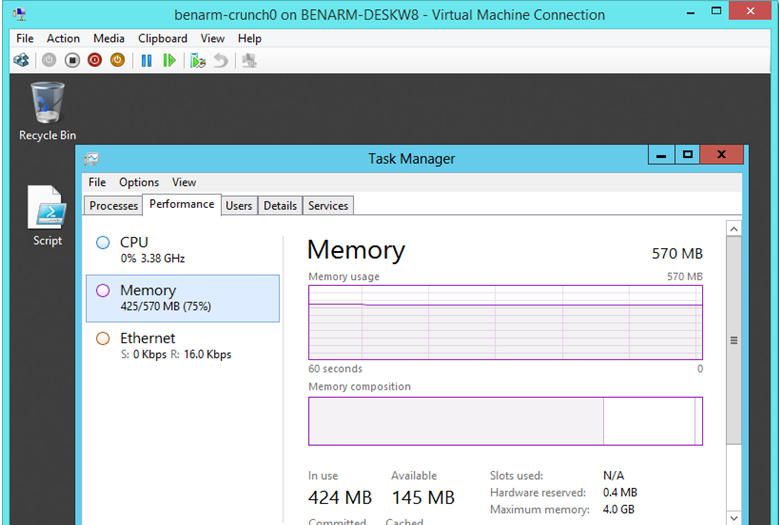This screenshot has width=779, height=525.
Task: Open the Action menu
Action: pos(63,38)
